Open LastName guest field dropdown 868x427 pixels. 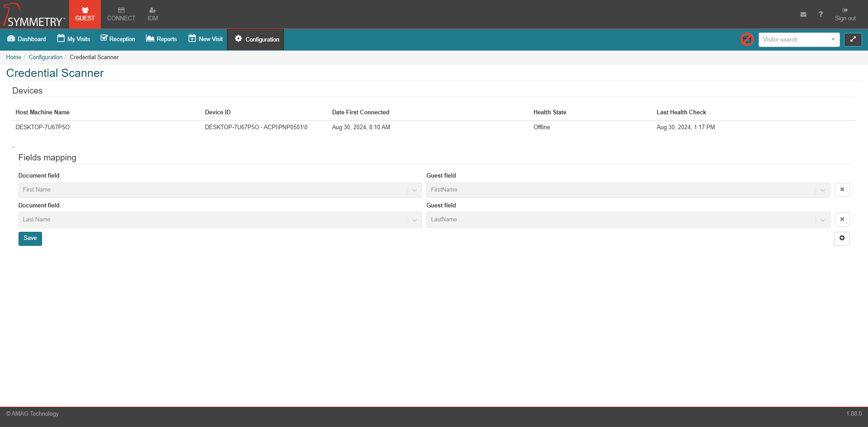pyautogui.click(x=628, y=220)
